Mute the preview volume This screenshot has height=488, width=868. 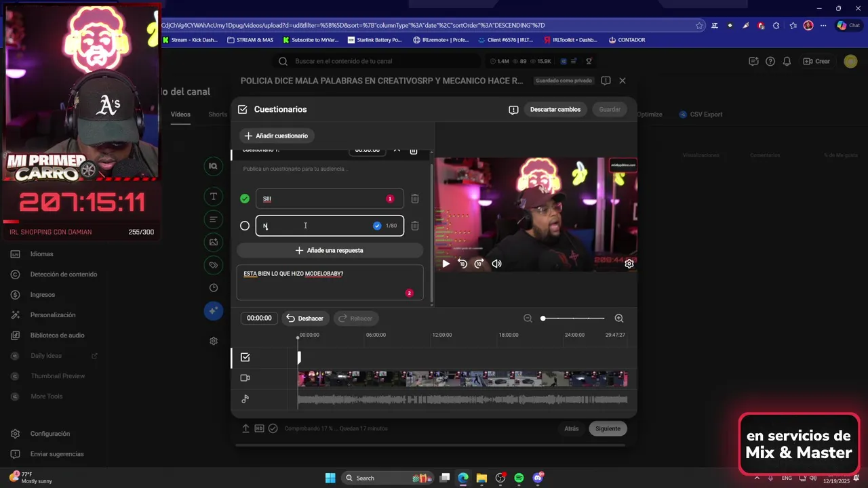coord(496,264)
